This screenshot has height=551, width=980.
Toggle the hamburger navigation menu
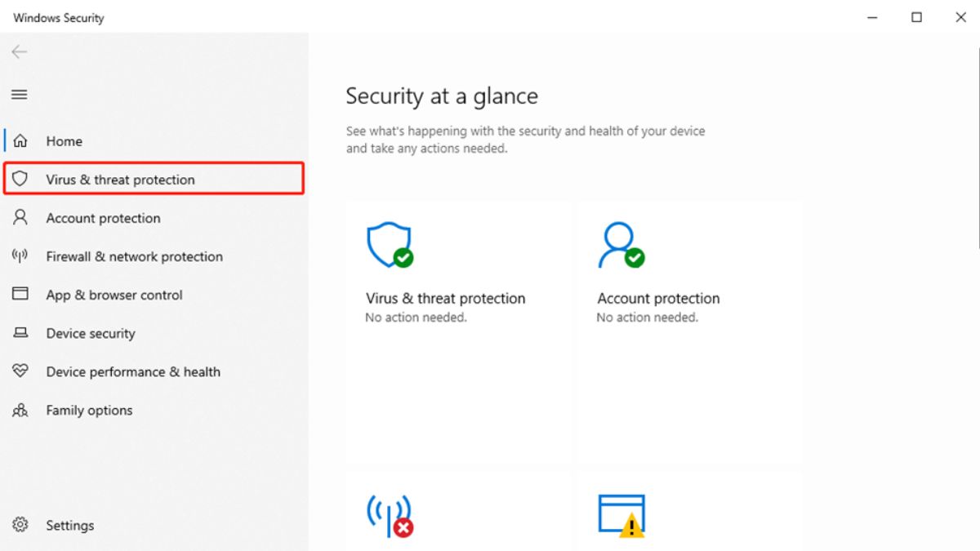click(19, 95)
